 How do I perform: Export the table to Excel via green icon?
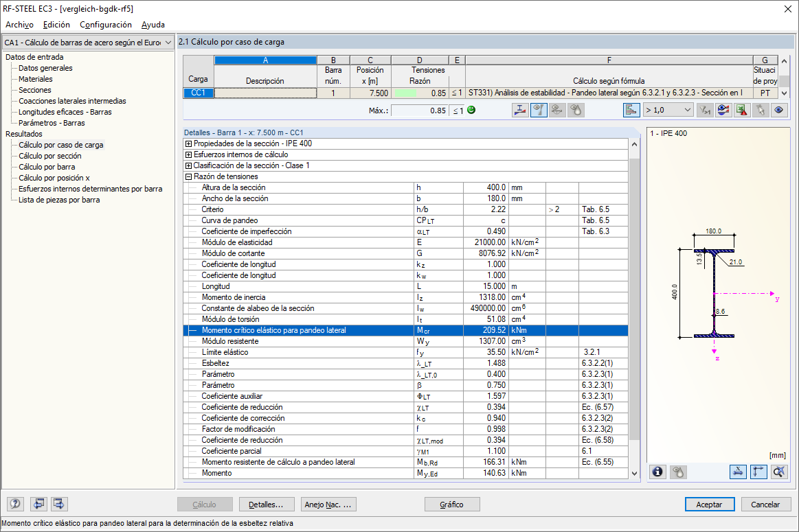(742, 110)
